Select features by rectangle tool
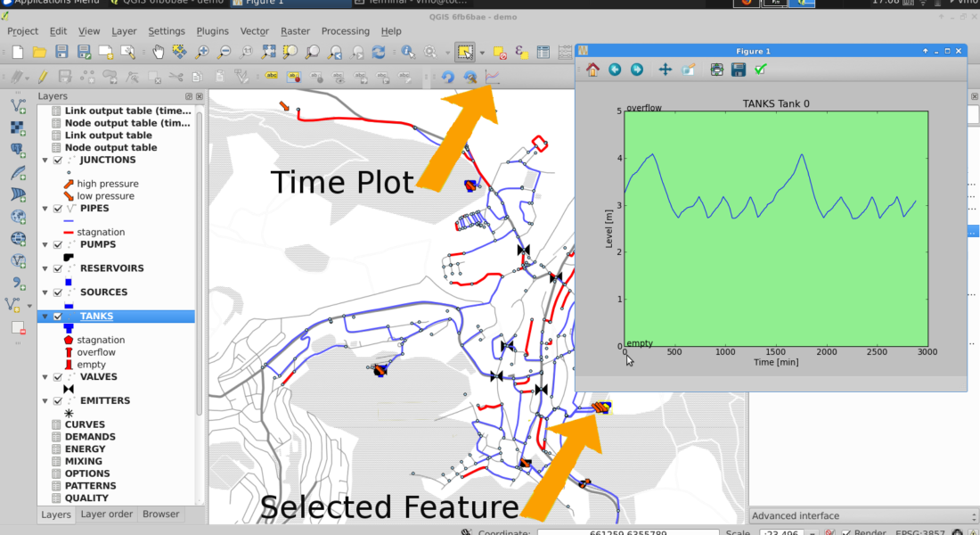This screenshot has width=980, height=535. coord(465,53)
